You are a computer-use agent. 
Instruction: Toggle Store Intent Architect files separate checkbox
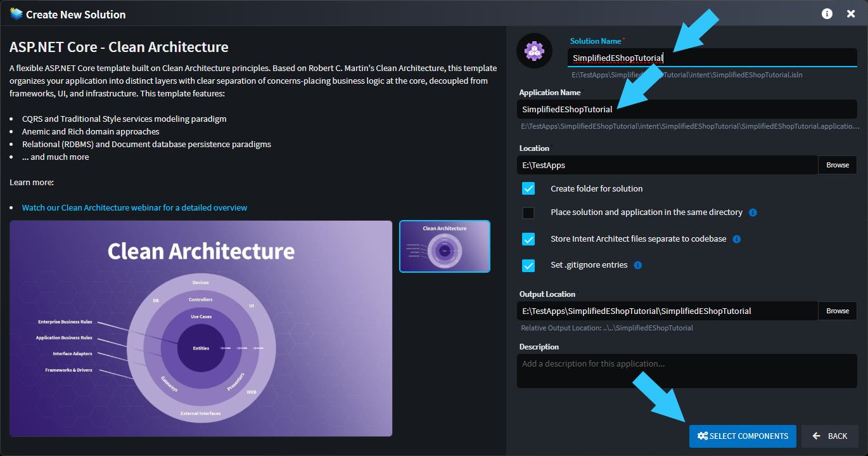528,239
